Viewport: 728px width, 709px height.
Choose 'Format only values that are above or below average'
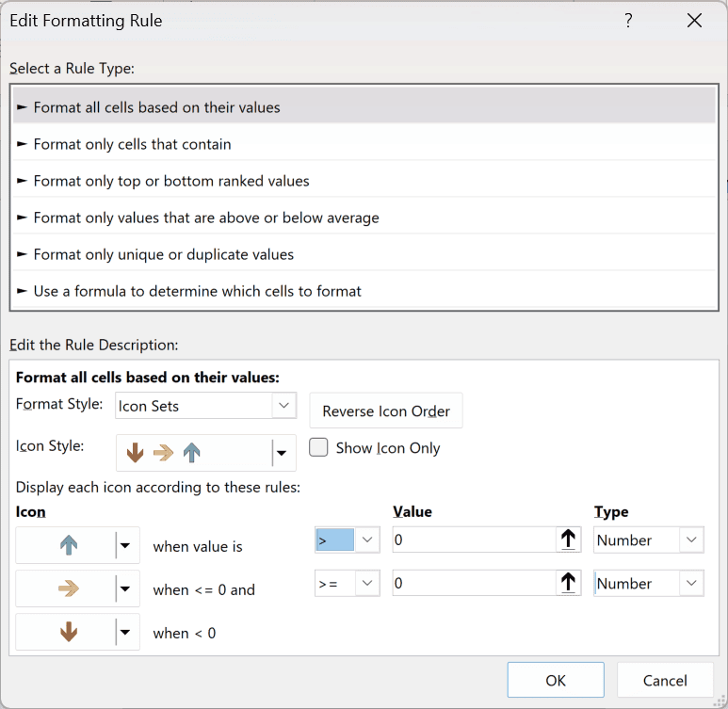[x=364, y=218]
